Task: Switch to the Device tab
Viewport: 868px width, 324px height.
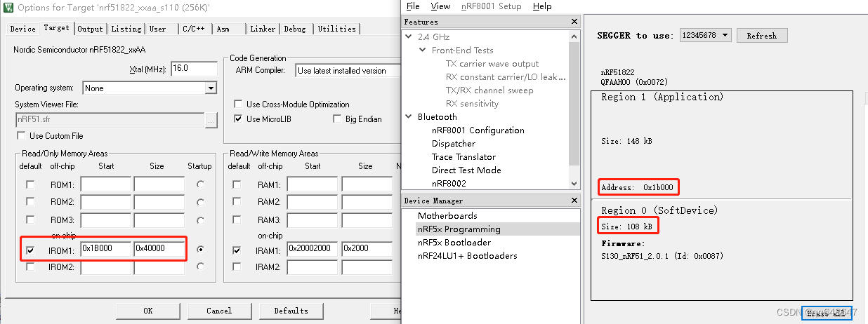Action: (22, 29)
